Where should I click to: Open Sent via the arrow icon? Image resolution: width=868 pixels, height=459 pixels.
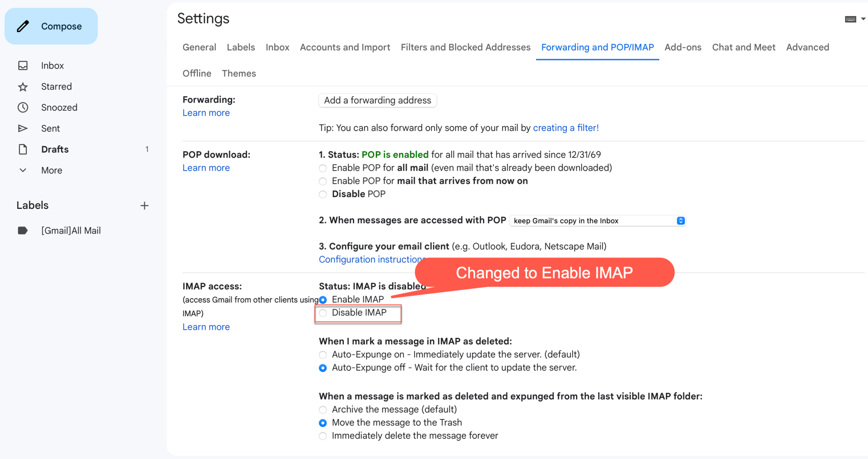[23, 129]
